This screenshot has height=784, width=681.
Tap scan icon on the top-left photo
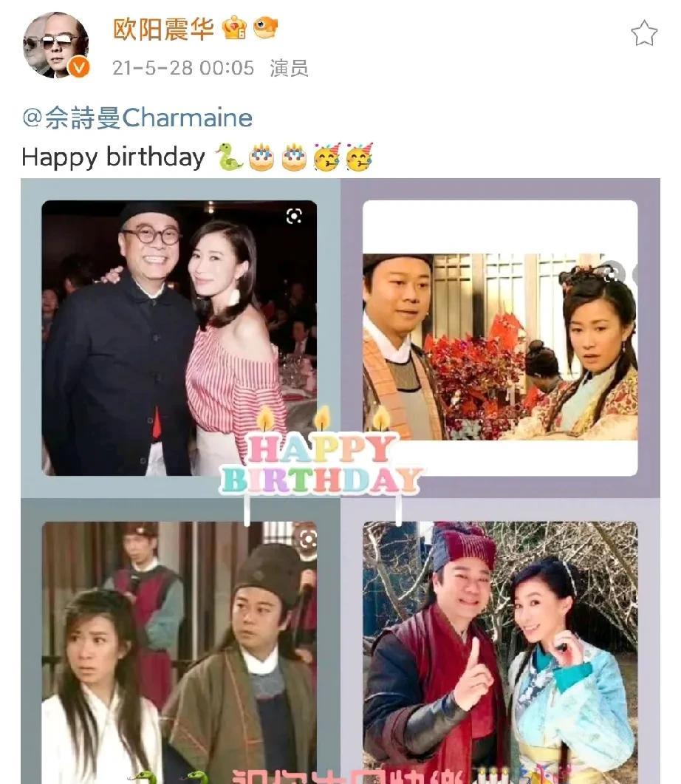click(x=294, y=216)
